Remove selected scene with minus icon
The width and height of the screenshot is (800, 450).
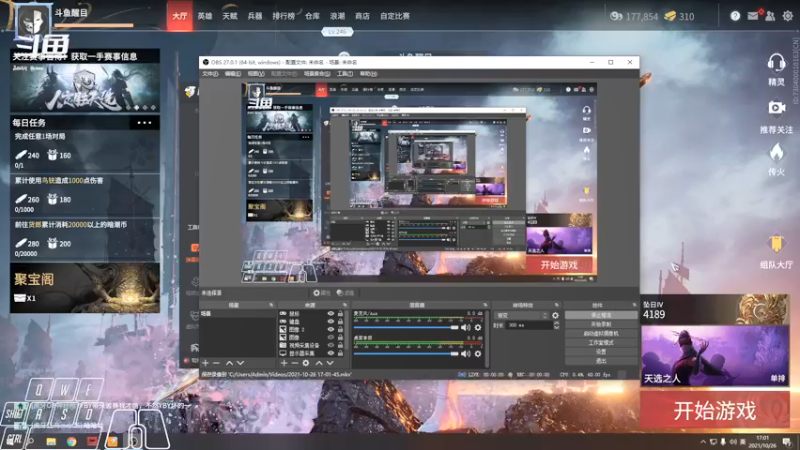pyautogui.click(x=216, y=363)
